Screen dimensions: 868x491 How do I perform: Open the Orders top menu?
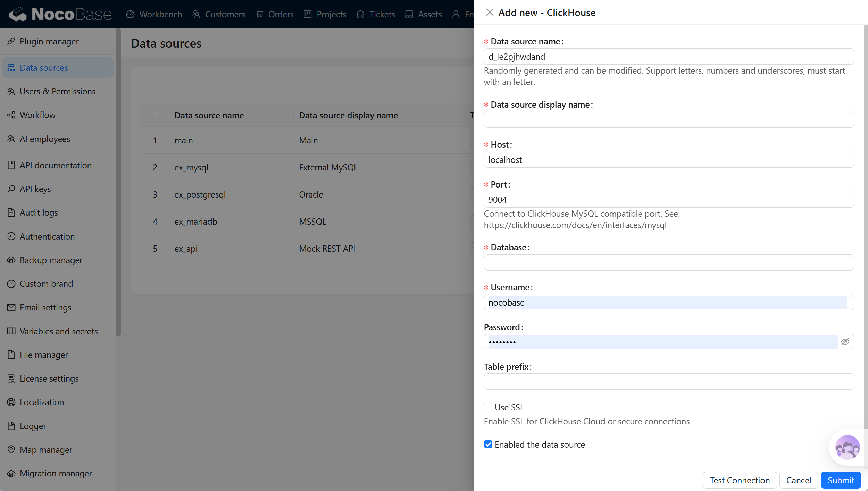pyautogui.click(x=274, y=14)
